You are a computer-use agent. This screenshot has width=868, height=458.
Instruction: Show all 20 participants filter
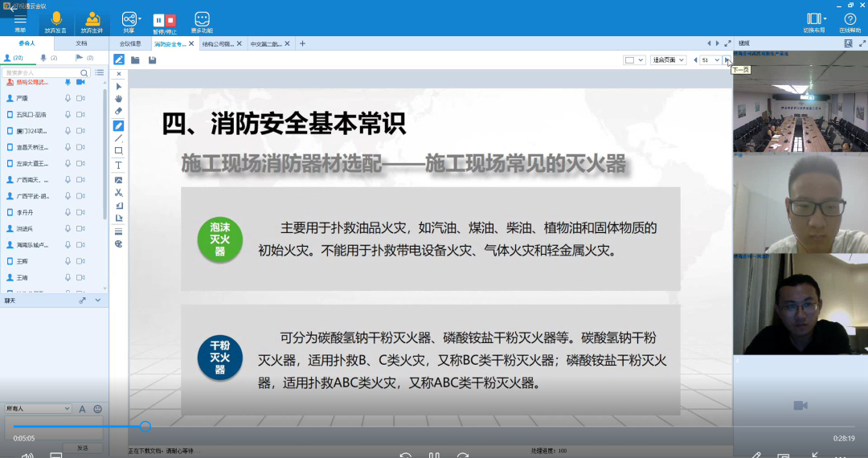pyautogui.click(x=14, y=58)
